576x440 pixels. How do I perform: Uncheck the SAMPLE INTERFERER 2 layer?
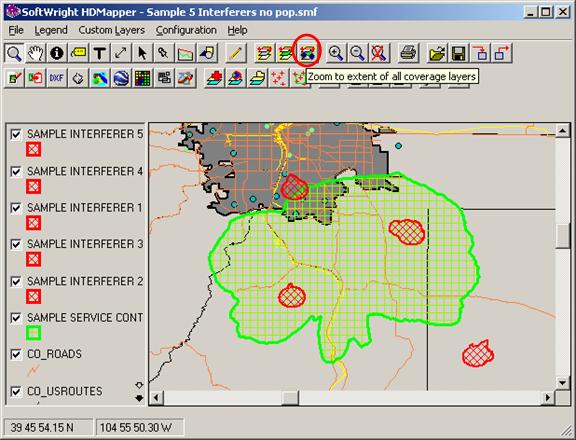tap(16, 281)
